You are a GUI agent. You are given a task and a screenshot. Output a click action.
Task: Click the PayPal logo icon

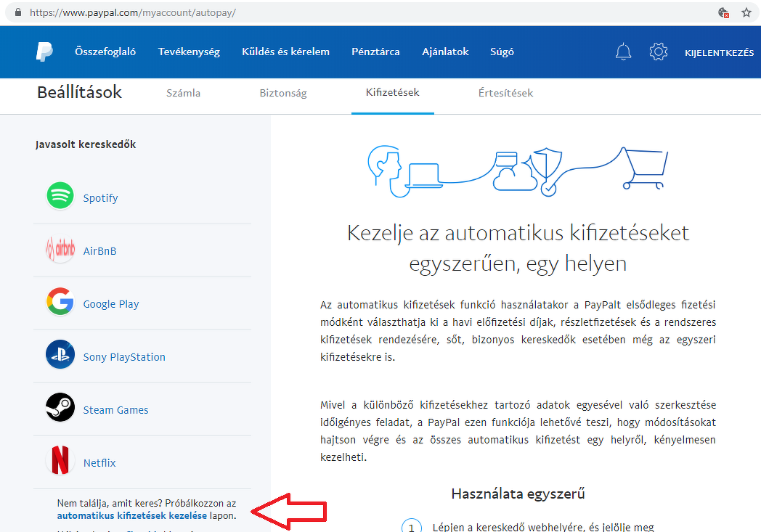click(x=44, y=52)
